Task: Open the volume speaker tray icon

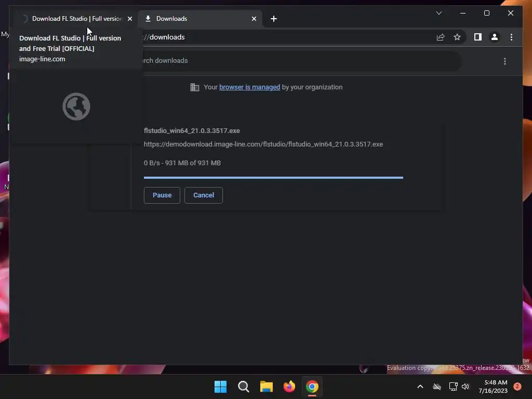Action: coord(465,387)
